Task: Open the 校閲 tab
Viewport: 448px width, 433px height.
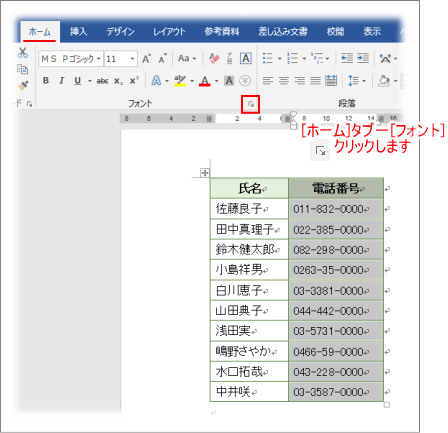Action: [x=335, y=32]
